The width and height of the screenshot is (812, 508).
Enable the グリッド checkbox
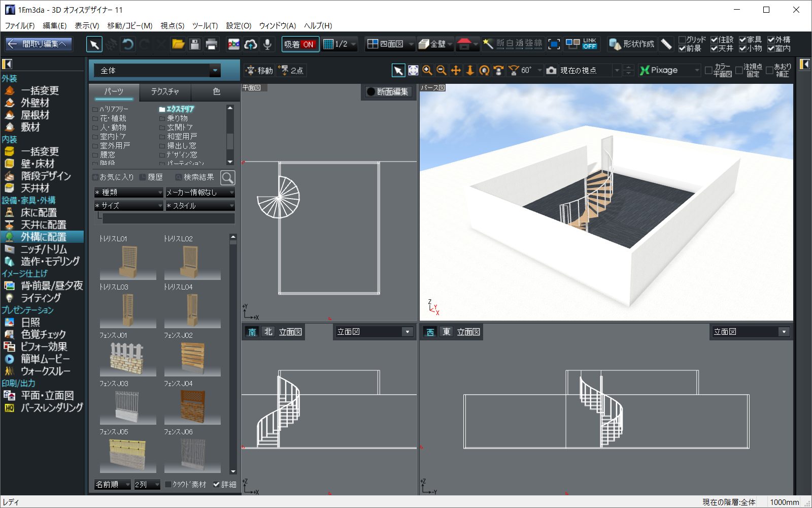[x=683, y=40]
